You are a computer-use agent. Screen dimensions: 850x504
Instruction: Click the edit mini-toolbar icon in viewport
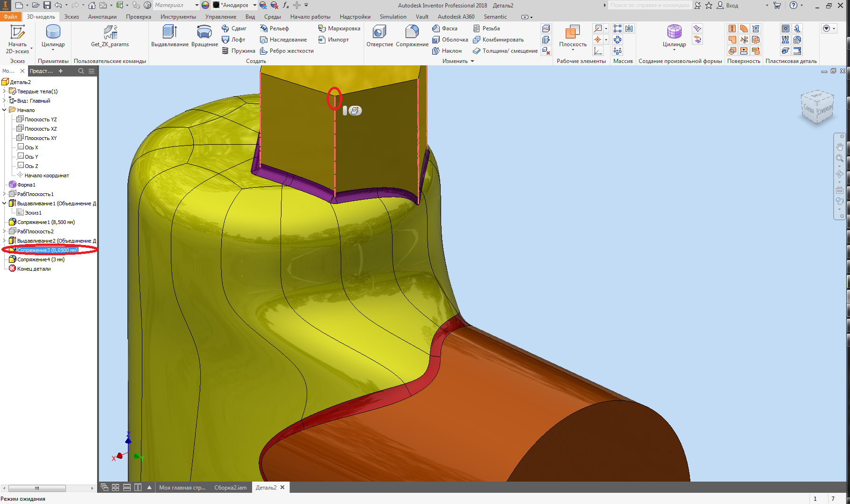point(355,111)
